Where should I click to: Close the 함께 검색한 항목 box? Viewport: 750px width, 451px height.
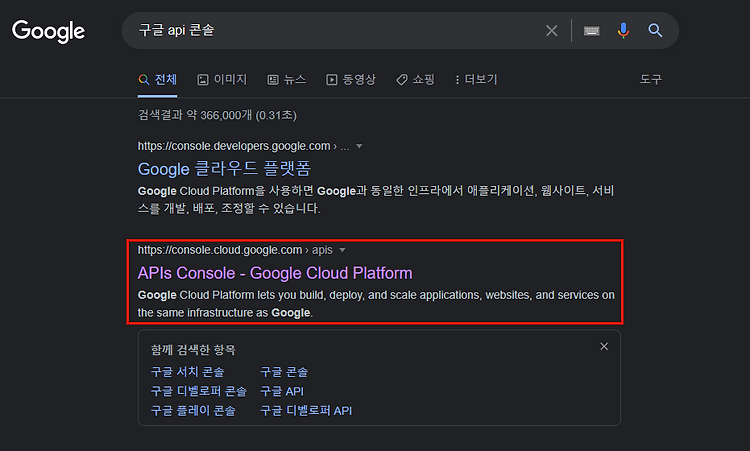pos(604,346)
